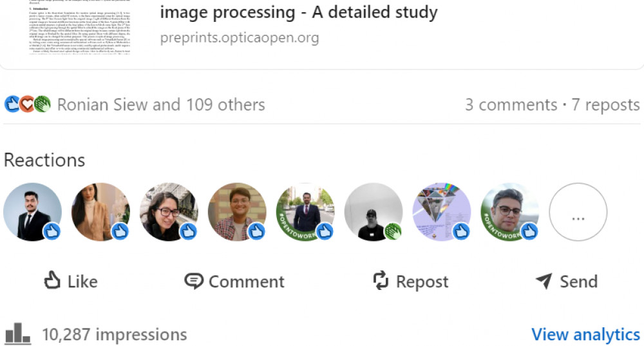Open the preprints.opticaopen.org article link

pyautogui.click(x=240, y=37)
